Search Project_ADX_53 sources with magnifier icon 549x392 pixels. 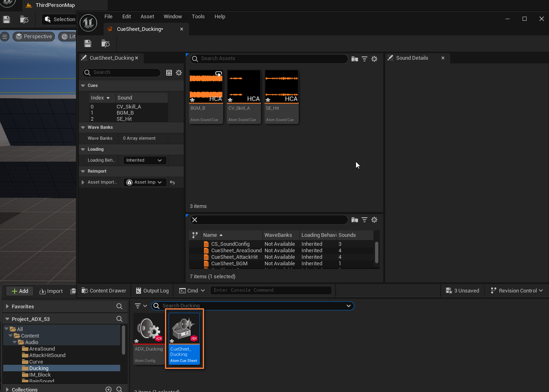coord(119,319)
